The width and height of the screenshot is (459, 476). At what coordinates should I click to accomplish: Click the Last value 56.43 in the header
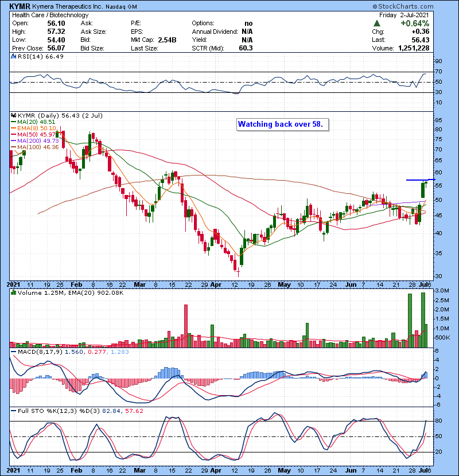pos(421,40)
